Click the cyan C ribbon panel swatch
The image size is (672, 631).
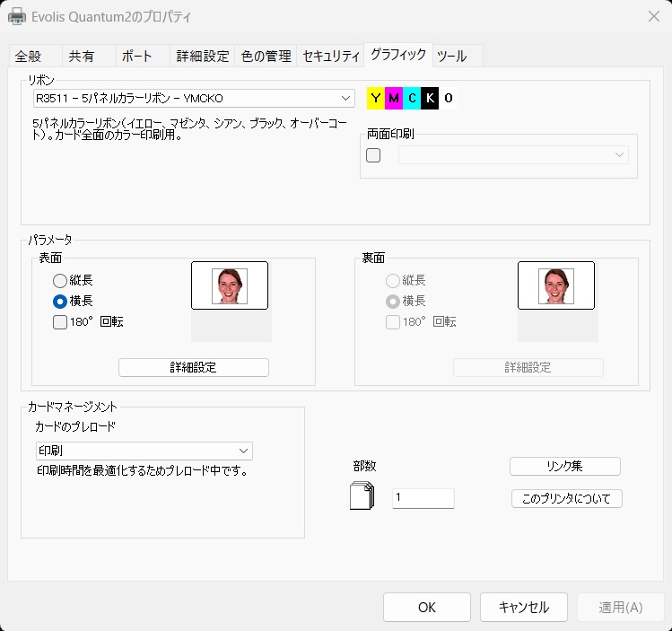tap(412, 98)
